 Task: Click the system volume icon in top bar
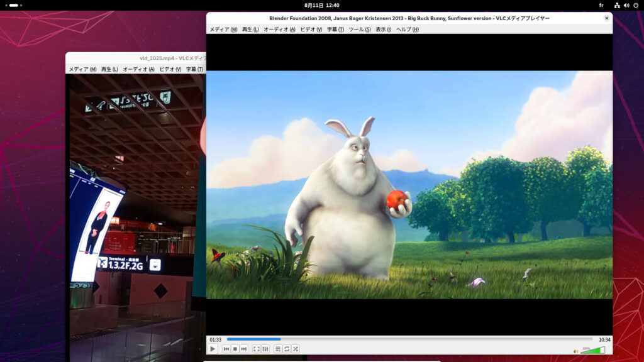626,5
